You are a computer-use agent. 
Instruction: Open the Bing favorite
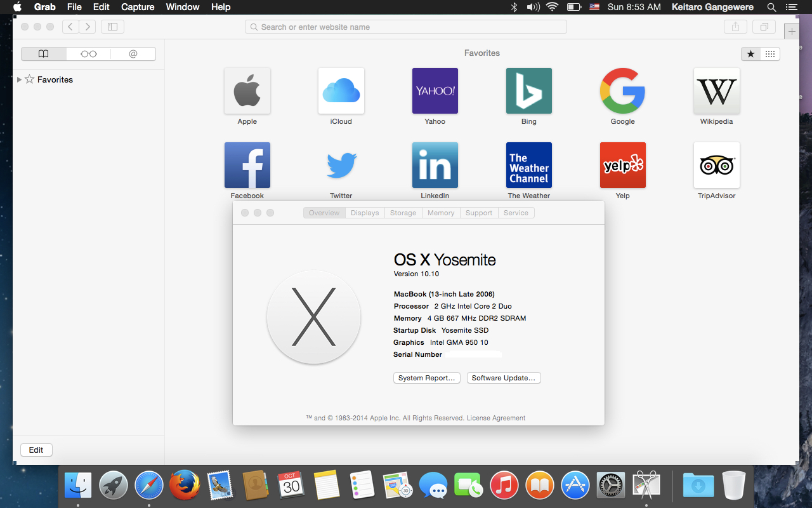(x=529, y=91)
